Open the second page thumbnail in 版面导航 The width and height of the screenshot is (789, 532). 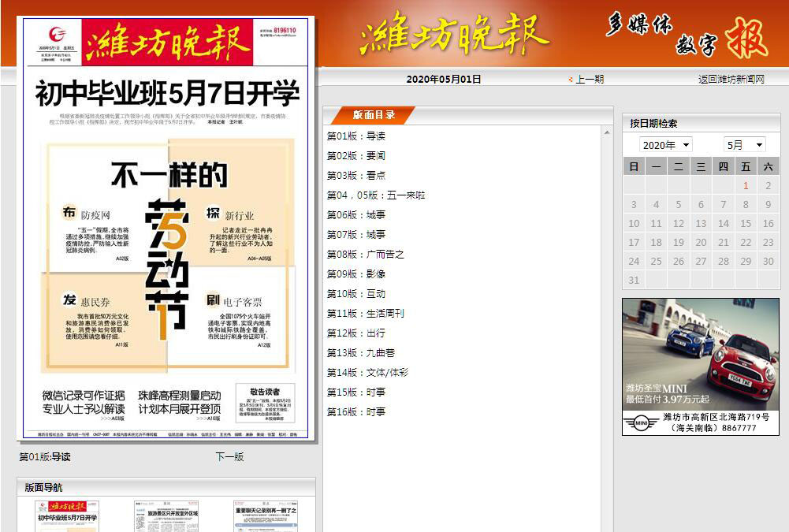click(166, 515)
